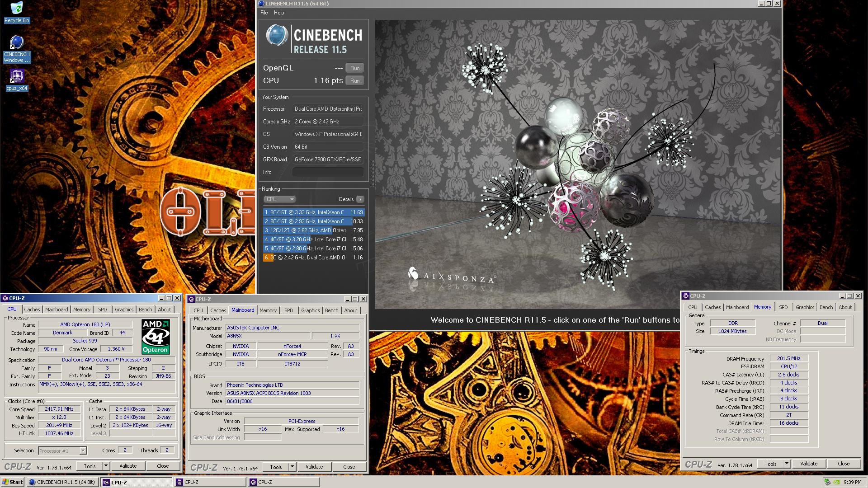Click the Processor name field in CINEBENCH

point(328,109)
